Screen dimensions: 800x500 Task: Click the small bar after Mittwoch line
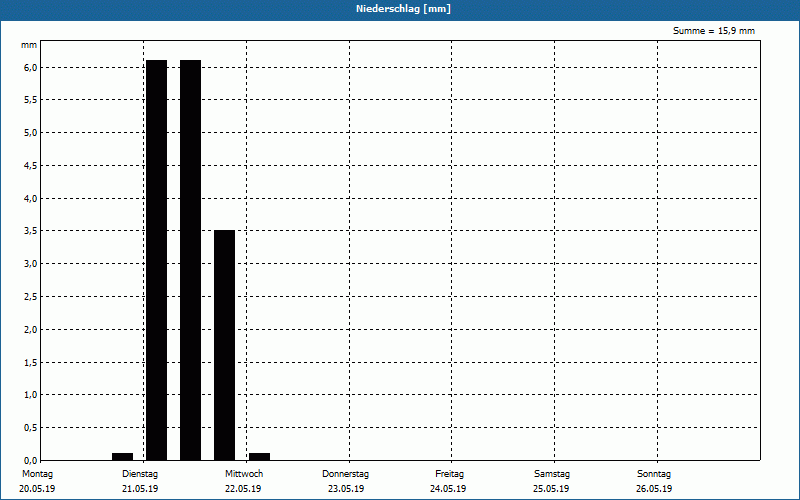[259, 457]
